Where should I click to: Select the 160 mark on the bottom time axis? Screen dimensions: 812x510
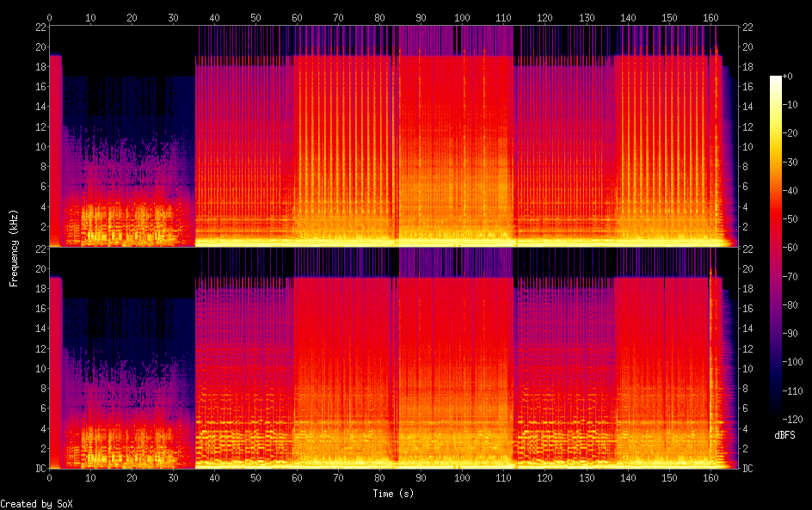click(711, 477)
